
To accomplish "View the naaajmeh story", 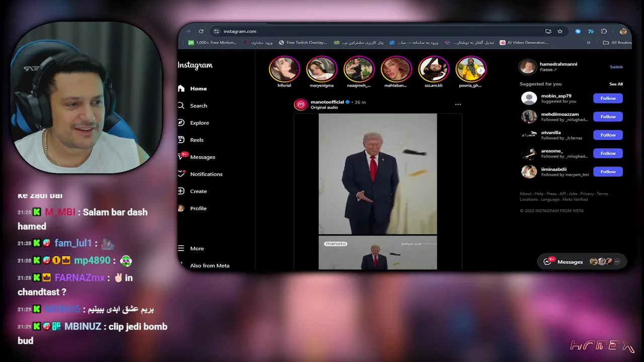I will click(x=359, y=69).
